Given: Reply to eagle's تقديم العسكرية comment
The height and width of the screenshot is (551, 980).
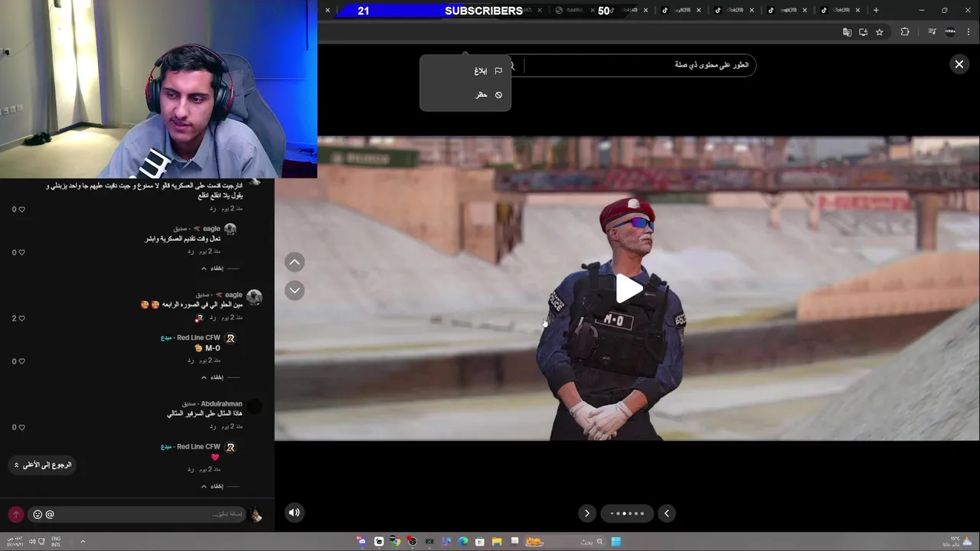Looking at the screenshot, I should (x=191, y=252).
